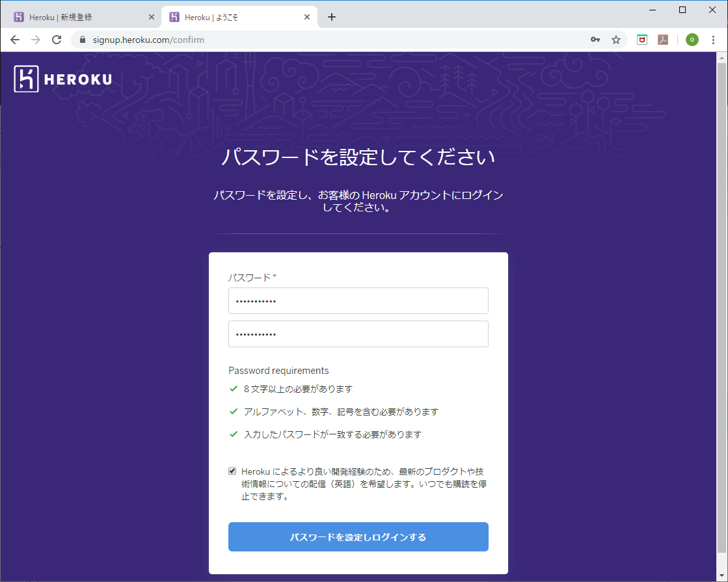Focus the first パスワード input field

pos(358,300)
